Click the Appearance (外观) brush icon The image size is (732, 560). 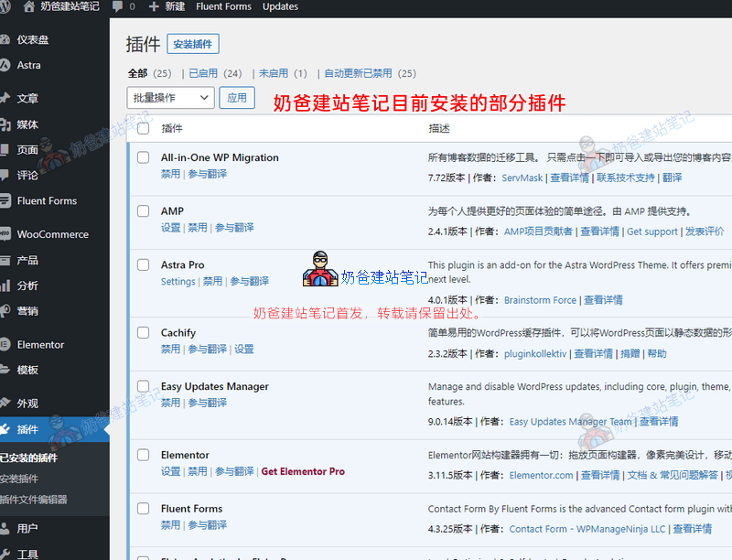coord(5,404)
